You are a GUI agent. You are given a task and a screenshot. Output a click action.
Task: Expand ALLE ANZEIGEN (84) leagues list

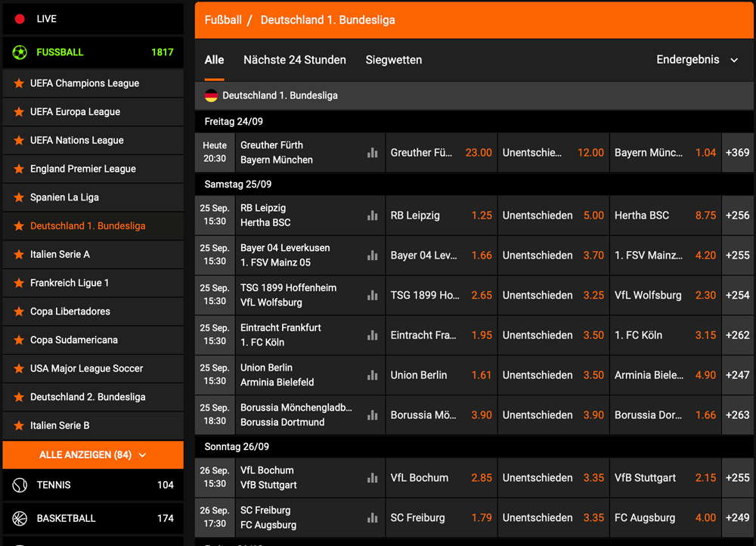tap(93, 454)
